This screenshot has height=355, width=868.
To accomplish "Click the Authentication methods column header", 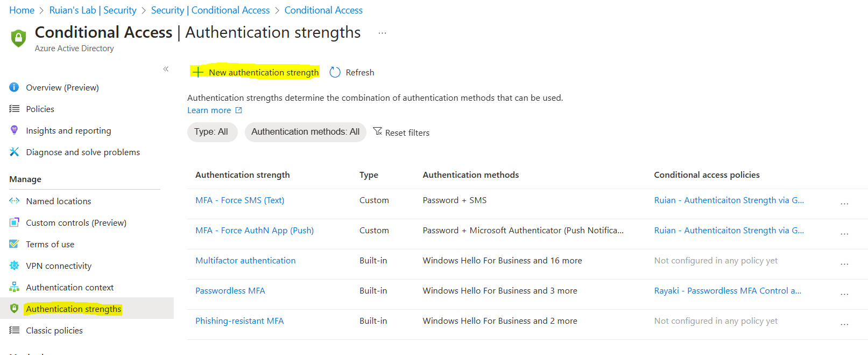I will pos(471,175).
